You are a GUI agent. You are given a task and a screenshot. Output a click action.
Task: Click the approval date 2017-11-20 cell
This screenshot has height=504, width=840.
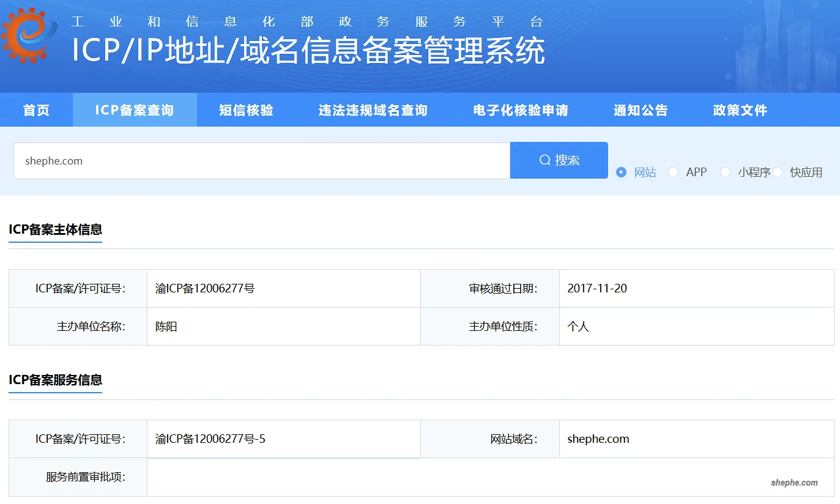tap(597, 288)
